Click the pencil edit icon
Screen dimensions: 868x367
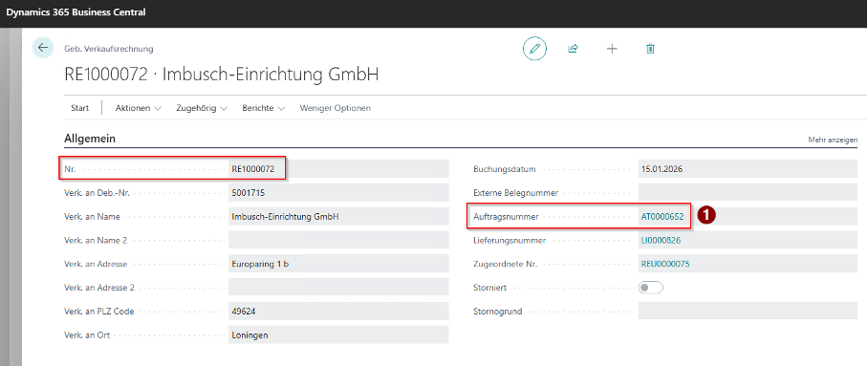click(534, 49)
